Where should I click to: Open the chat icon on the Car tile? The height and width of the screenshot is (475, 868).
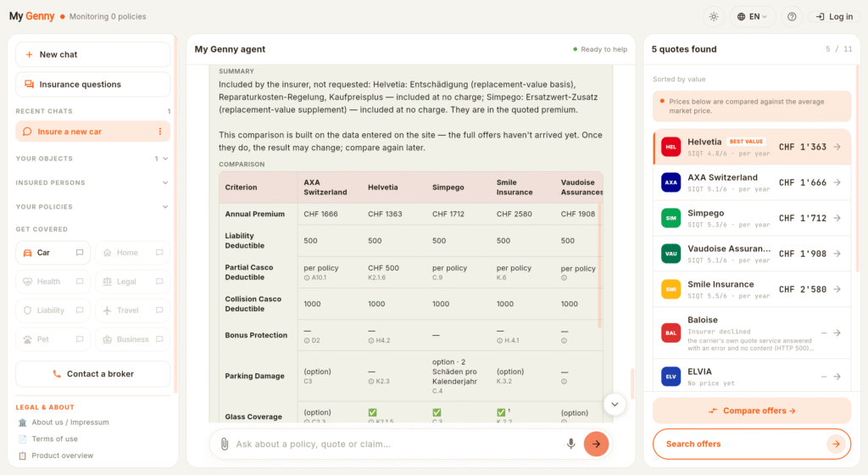80,253
